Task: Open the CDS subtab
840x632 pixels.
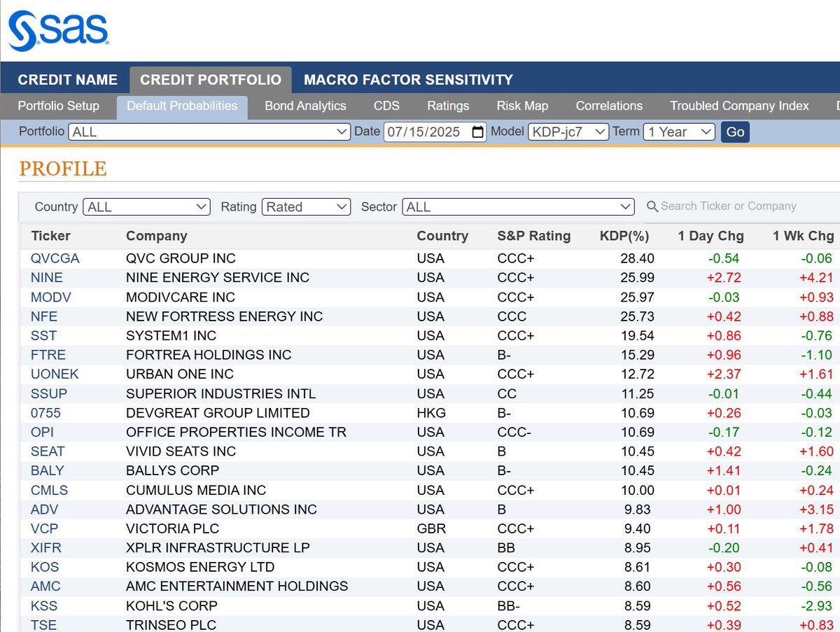Action: tap(386, 106)
